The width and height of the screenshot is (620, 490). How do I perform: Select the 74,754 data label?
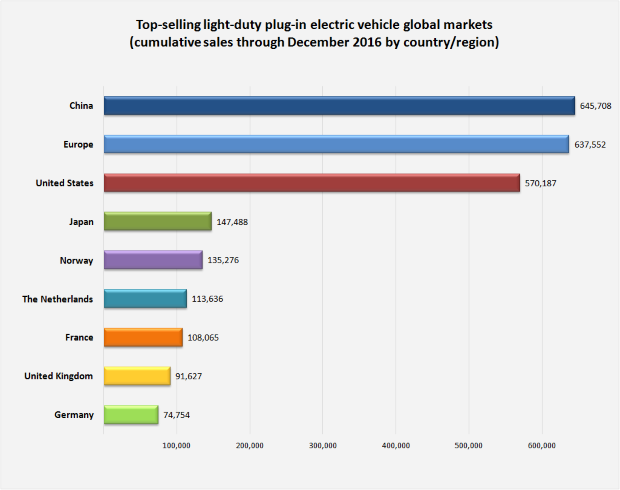point(176,415)
